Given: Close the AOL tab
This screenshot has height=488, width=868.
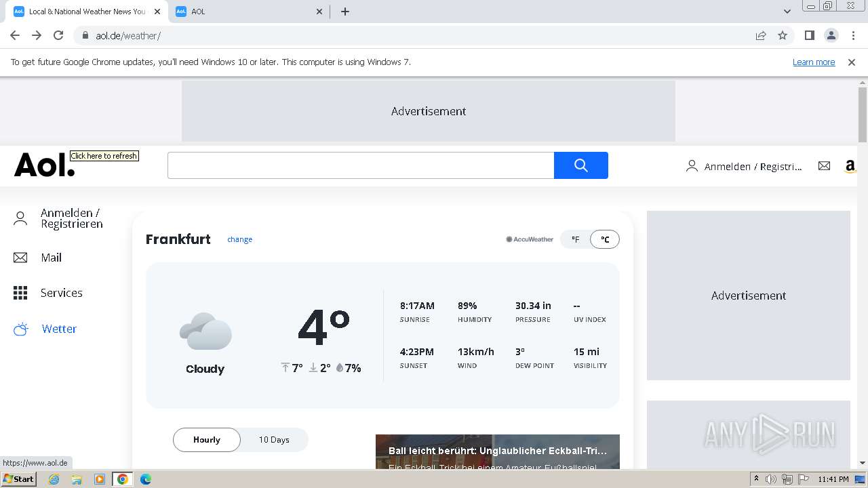Looking at the screenshot, I should 320,12.
